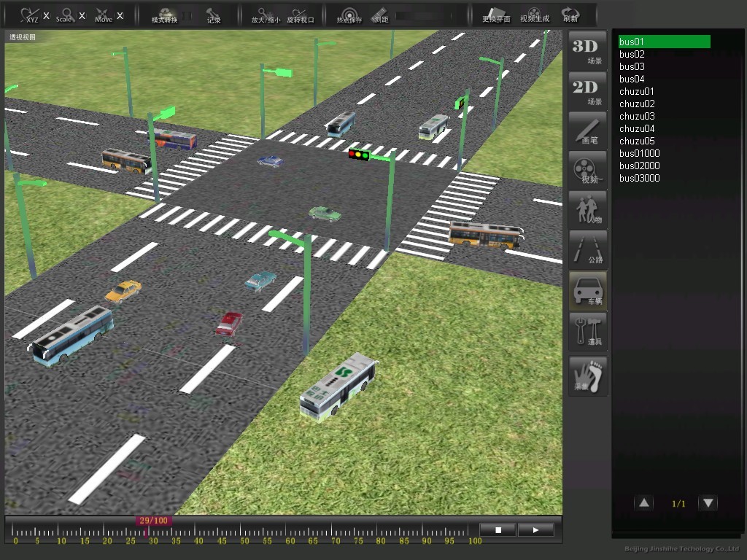
Task: Select bus01000 in the vehicle list
Action: pos(639,153)
